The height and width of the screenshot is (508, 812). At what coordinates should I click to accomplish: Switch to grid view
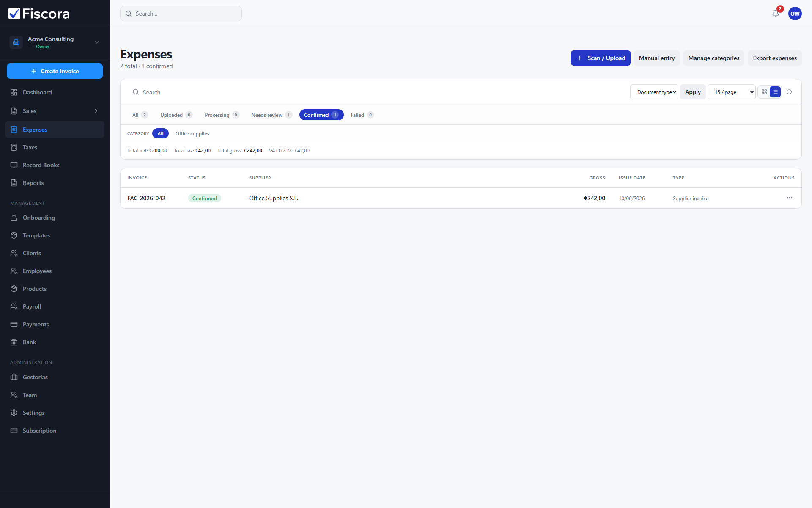[764, 92]
